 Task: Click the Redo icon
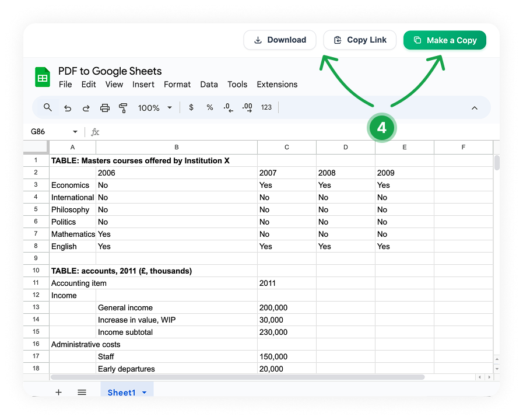click(86, 107)
